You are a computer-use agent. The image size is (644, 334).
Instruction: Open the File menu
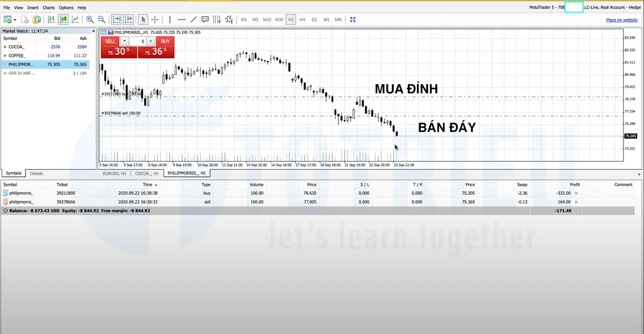6,8
